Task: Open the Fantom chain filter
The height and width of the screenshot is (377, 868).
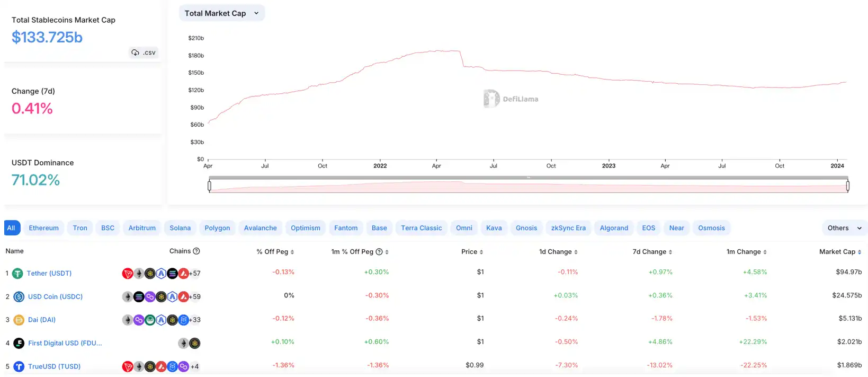Action: [346, 228]
